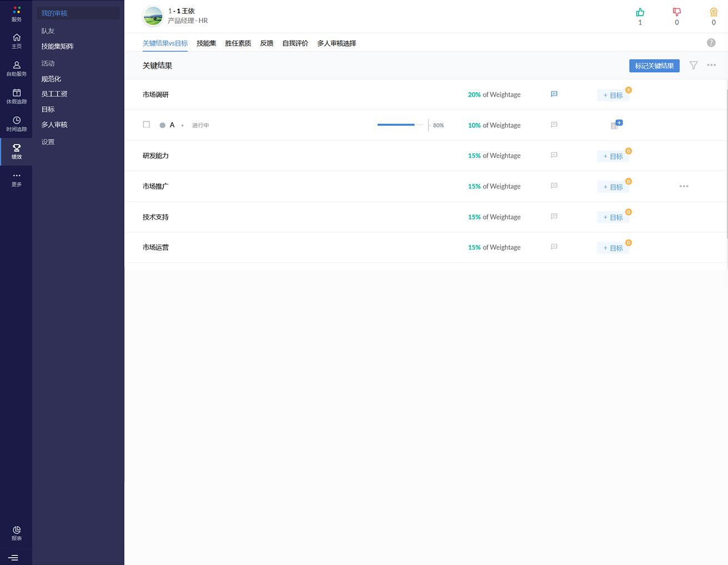Click the 标记关键结果 button
This screenshot has width=728, height=565.
[x=654, y=66]
